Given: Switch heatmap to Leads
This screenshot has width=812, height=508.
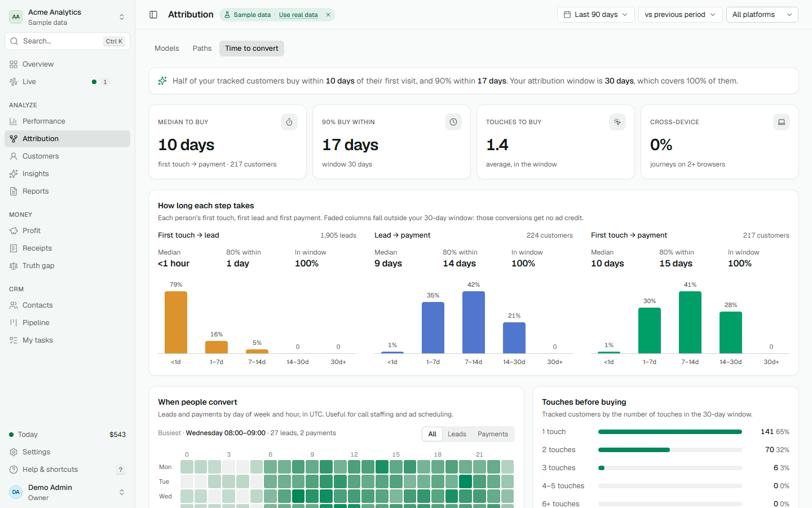Looking at the screenshot, I should click(457, 434).
